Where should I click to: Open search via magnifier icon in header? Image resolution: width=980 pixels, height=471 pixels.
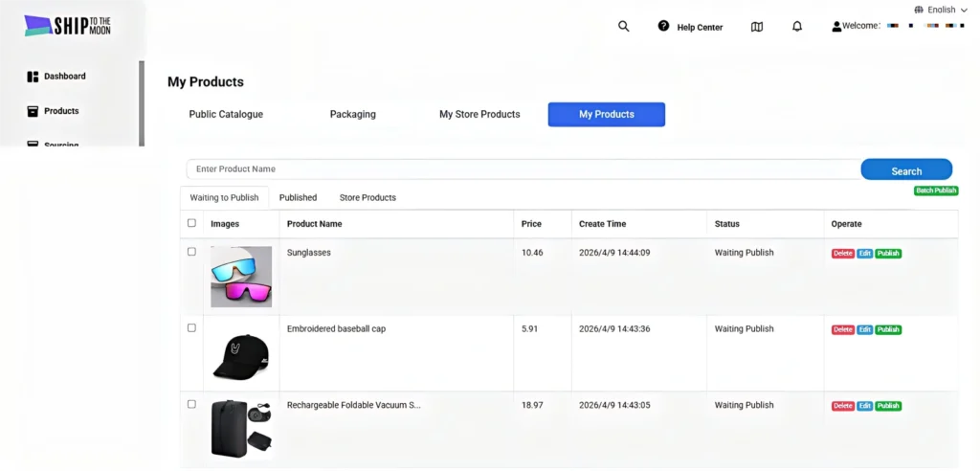(623, 26)
